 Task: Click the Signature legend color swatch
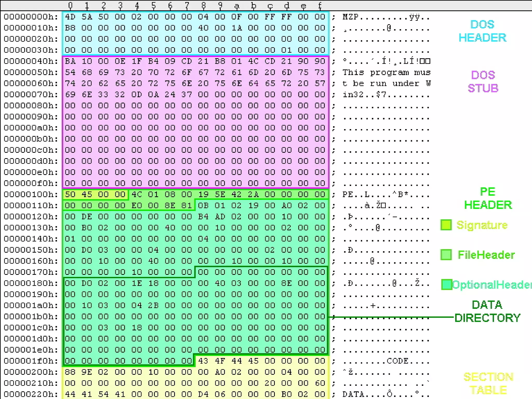coord(446,225)
